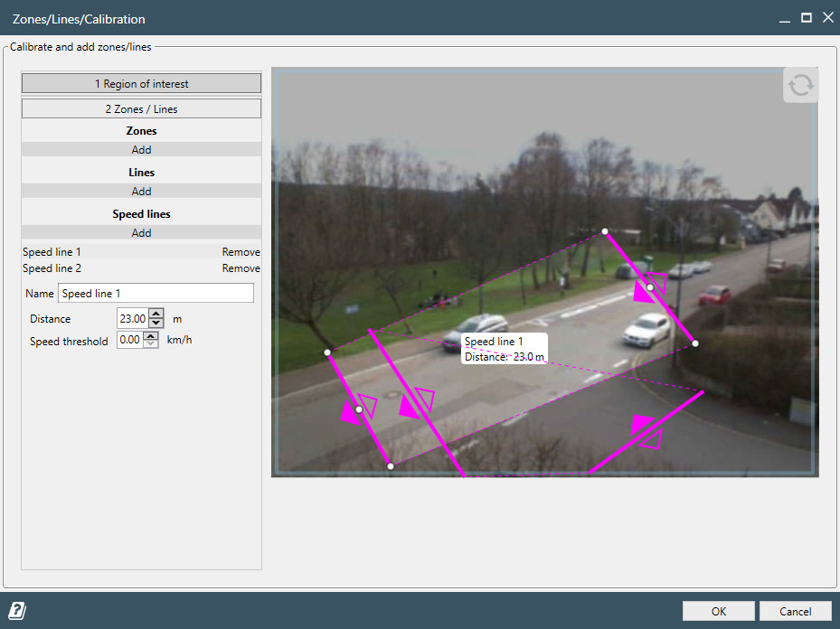840x629 pixels.
Task: Click the refresh image icon
Action: click(800, 85)
